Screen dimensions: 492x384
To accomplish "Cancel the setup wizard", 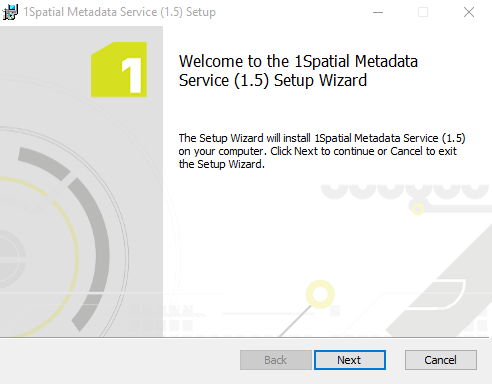I will tap(441, 360).
